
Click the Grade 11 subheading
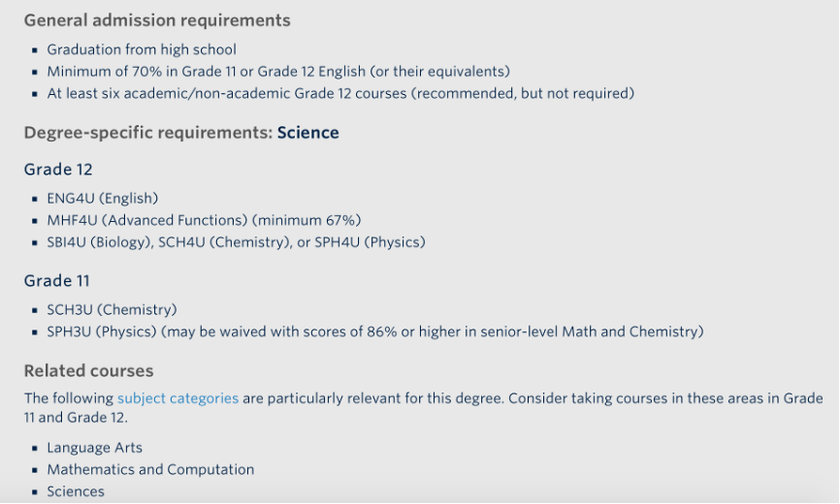pos(57,281)
